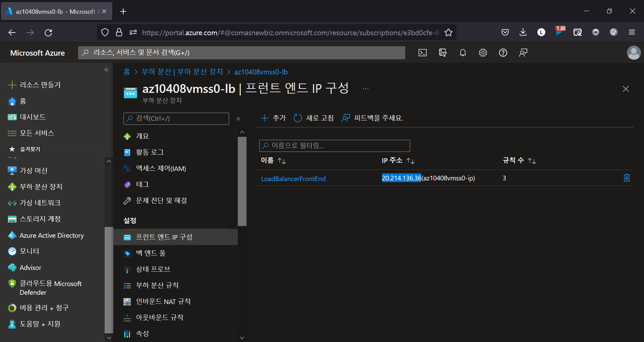This screenshot has height=342, width=644.
Task: Click the favorites sidebar vertical scrollbar
Action: click(x=109, y=280)
